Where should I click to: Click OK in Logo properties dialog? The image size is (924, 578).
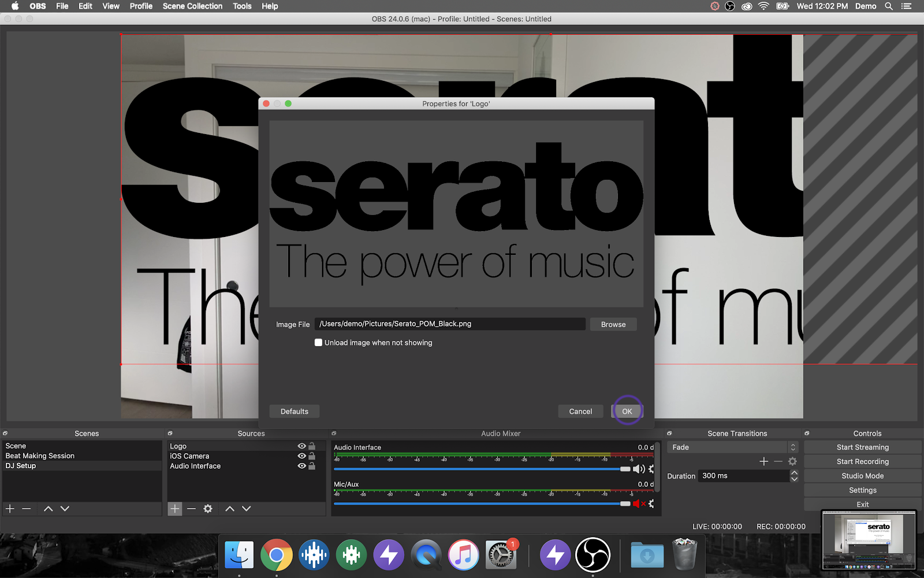pos(627,412)
